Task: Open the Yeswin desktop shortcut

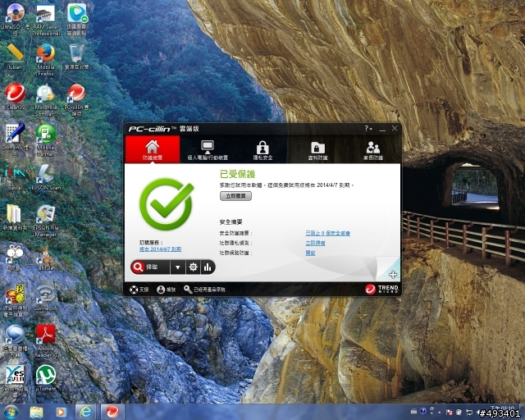Action: pos(15,378)
